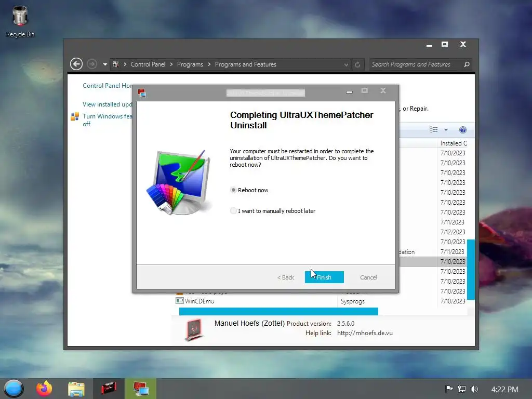Expand the address bar history dropdown
The width and height of the screenshot is (532, 399).
(345, 64)
